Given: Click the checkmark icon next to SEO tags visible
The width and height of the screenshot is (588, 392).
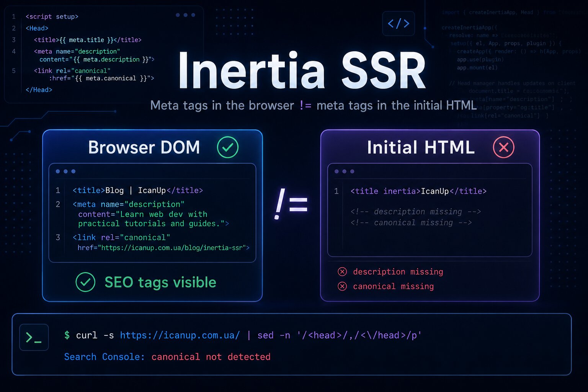Looking at the screenshot, I should 85,282.
